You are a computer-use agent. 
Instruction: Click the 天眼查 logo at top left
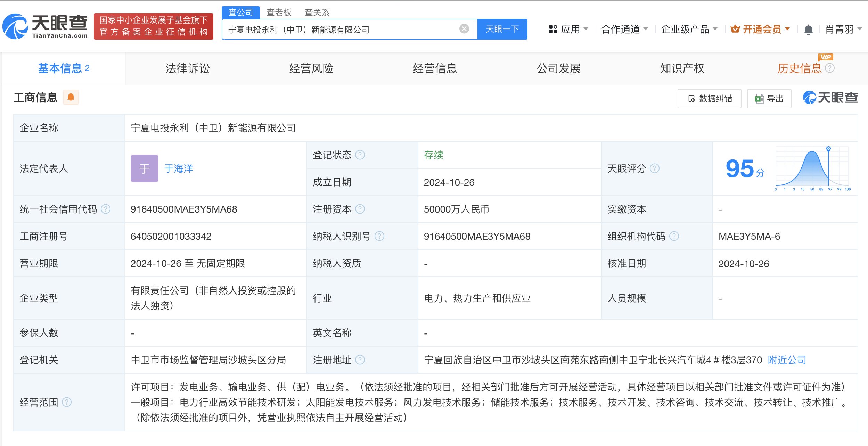pyautogui.click(x=45, y=26)
